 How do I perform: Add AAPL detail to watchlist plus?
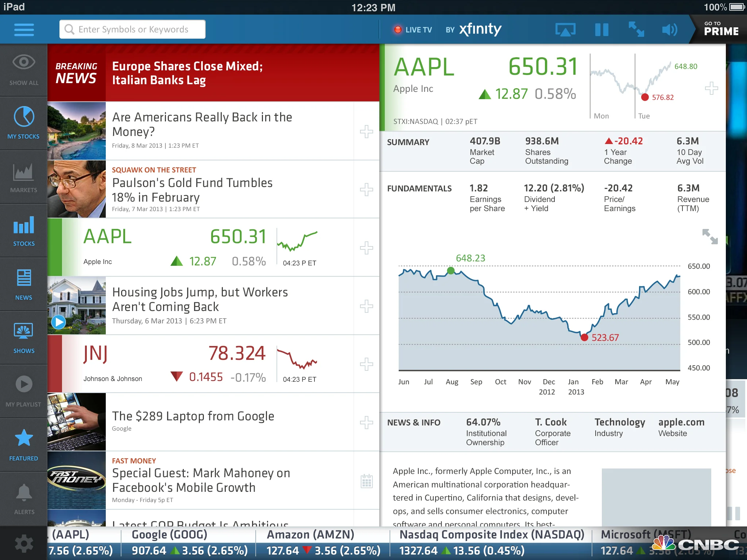point(711,88)
